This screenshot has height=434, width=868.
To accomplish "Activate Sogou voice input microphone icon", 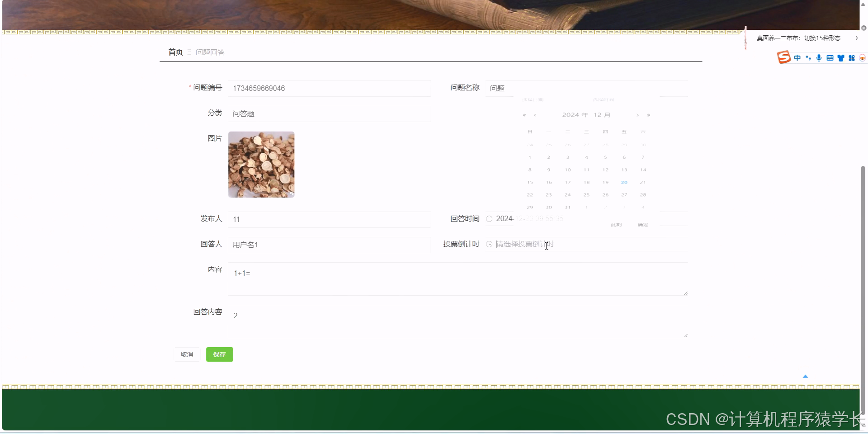I will 818,57.
